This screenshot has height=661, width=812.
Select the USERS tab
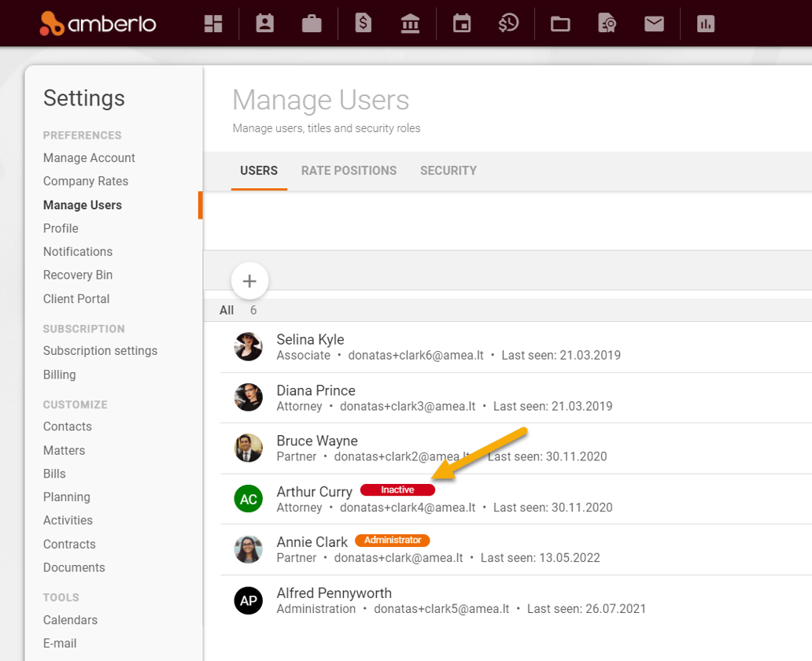259,170
